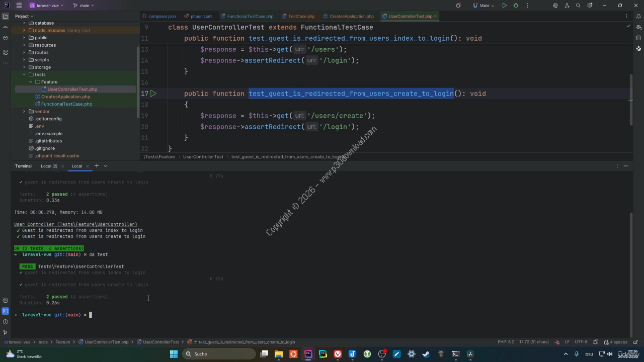
Task: Switch to the Local (2) terminal tab
Action: (49, 166)
